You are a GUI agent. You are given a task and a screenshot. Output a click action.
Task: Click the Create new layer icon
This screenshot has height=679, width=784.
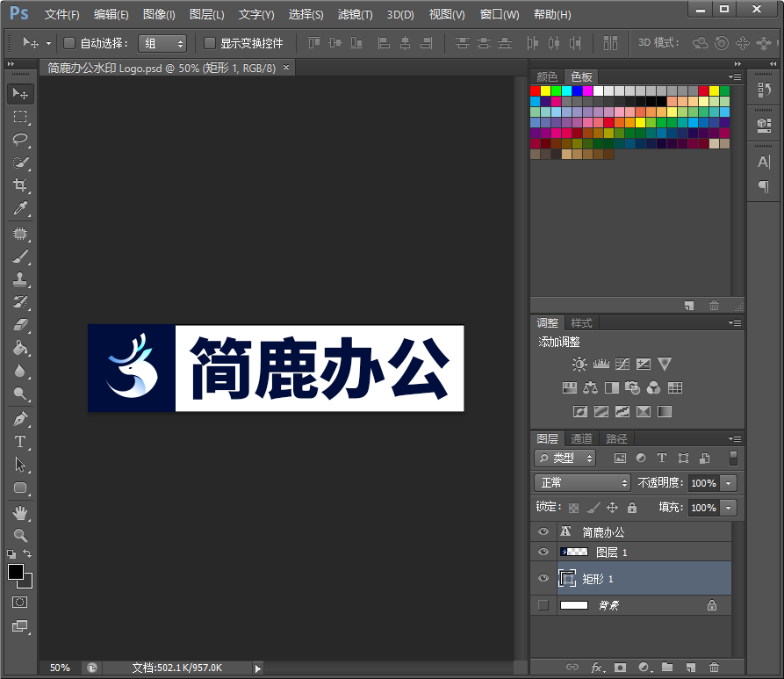tap(691, 668)
